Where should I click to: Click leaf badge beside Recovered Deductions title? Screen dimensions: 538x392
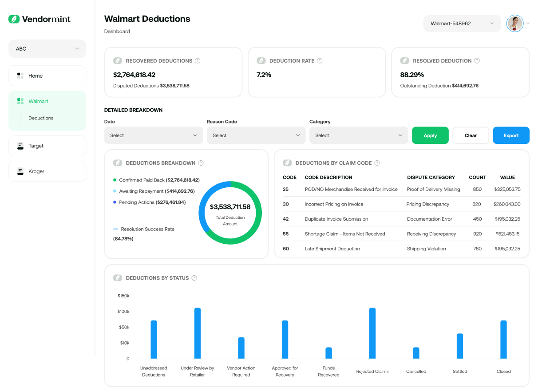pyautogui.click(x=118, y=61)
